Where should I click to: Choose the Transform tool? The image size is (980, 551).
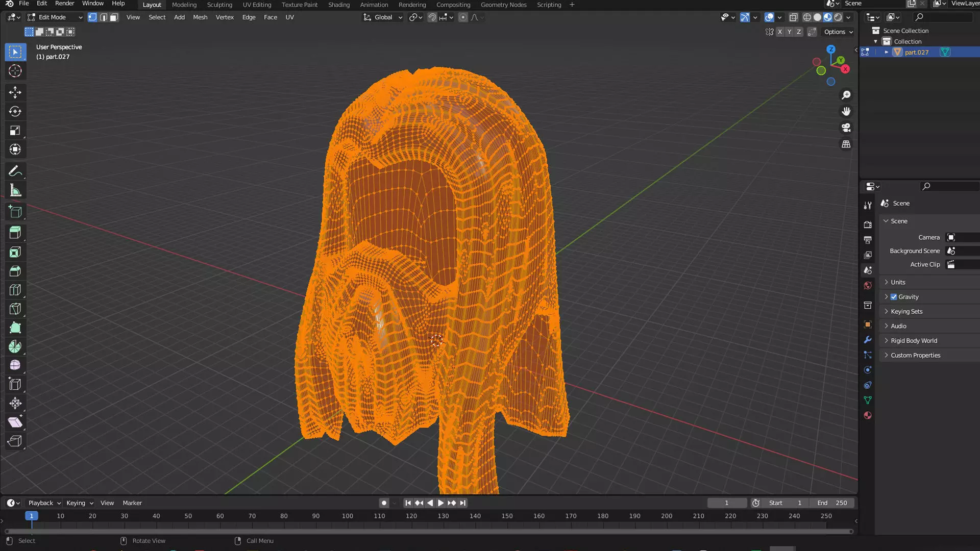click(15, 149)
